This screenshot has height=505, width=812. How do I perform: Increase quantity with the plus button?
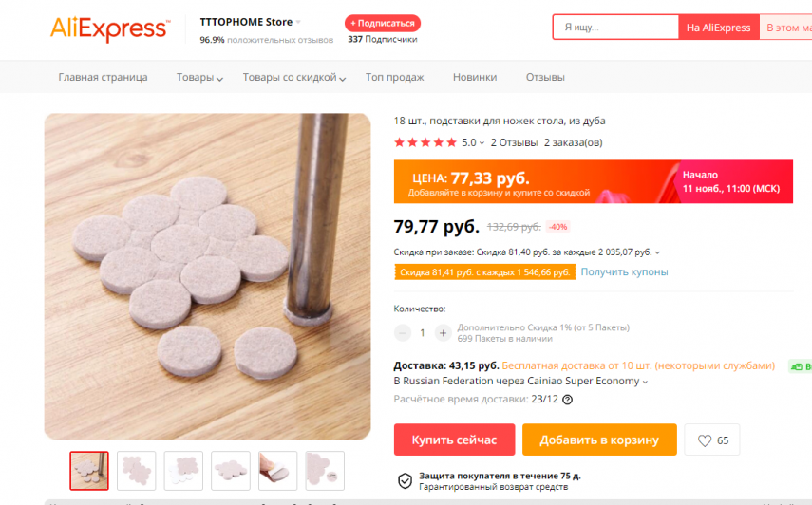(443, 333)
